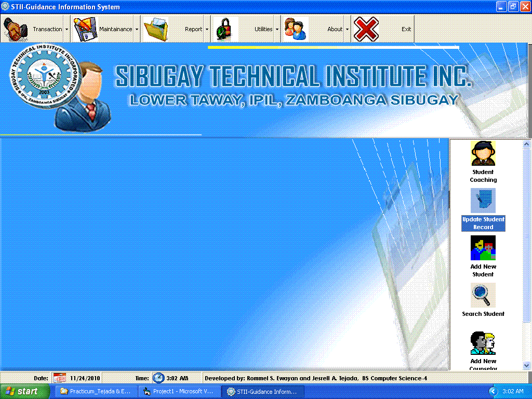Expand the Utilities dropdown arrow

click(277, 29)
